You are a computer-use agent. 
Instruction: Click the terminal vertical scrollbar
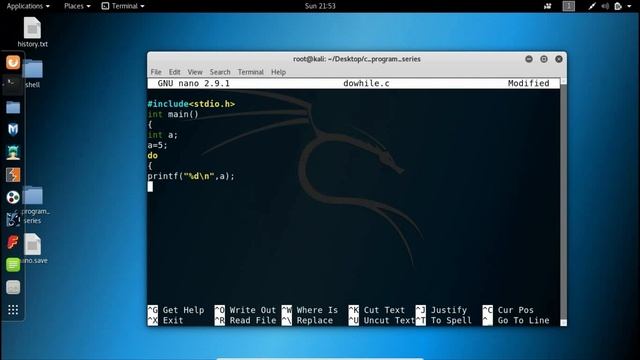click(563, 202)
